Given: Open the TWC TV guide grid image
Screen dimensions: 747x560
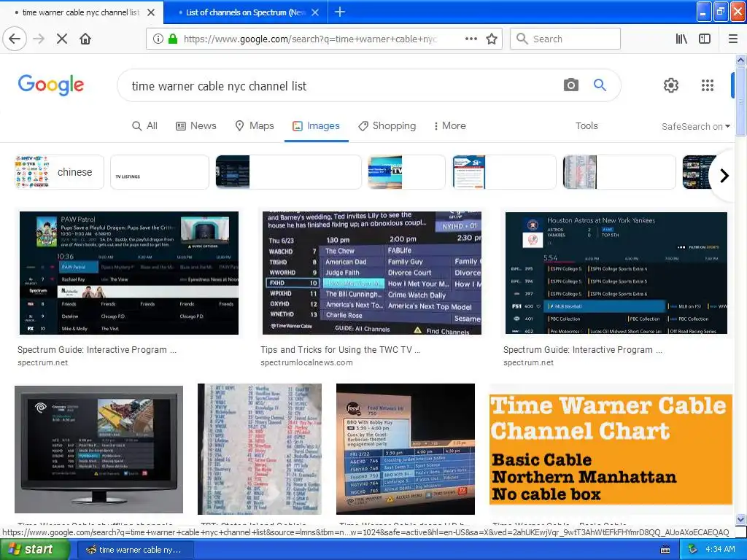Looking at the screenshot, I should (x=371, y=273).
